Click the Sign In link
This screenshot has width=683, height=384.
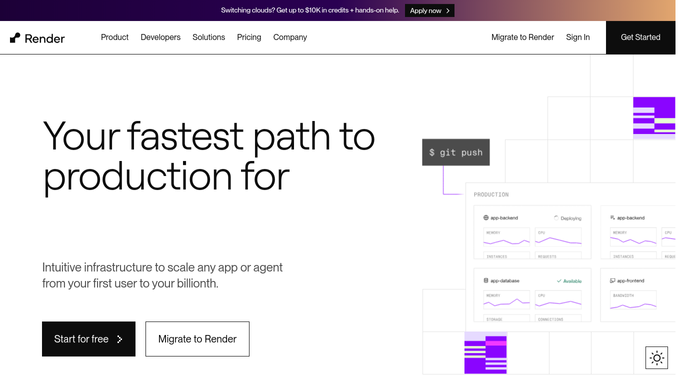(578, 37)
